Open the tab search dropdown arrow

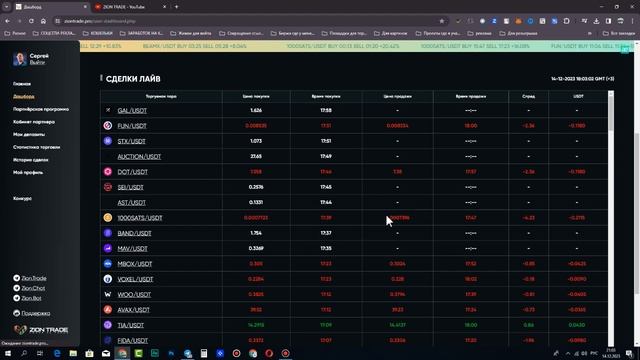pos(7,7)
